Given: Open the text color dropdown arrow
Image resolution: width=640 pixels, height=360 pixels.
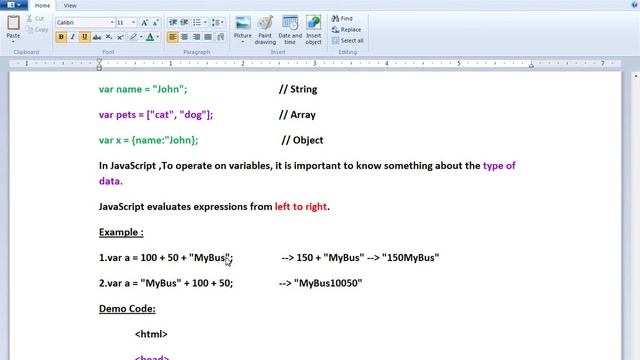Looking at the screenshot, I should pyautogui.click(x=158, y=37).
